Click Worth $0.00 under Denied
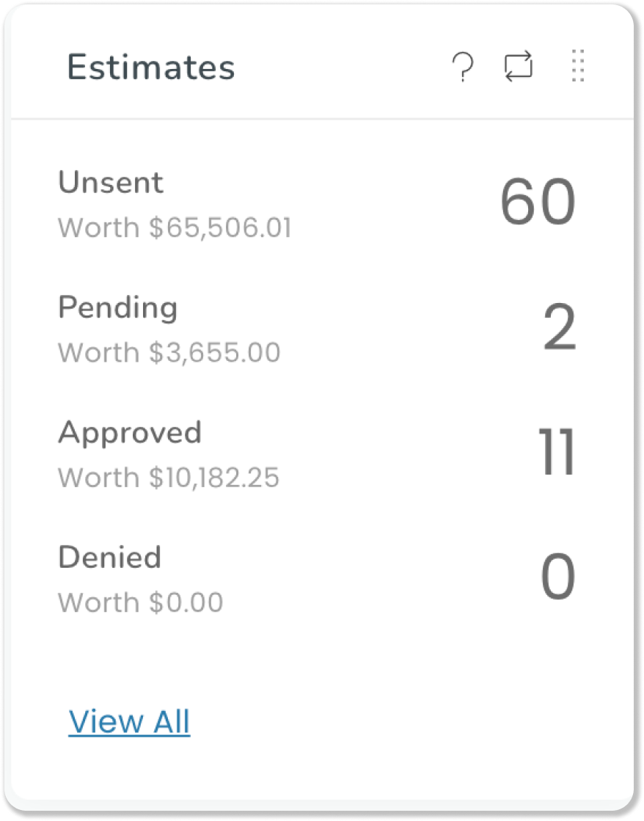 [x=140, y=602]
